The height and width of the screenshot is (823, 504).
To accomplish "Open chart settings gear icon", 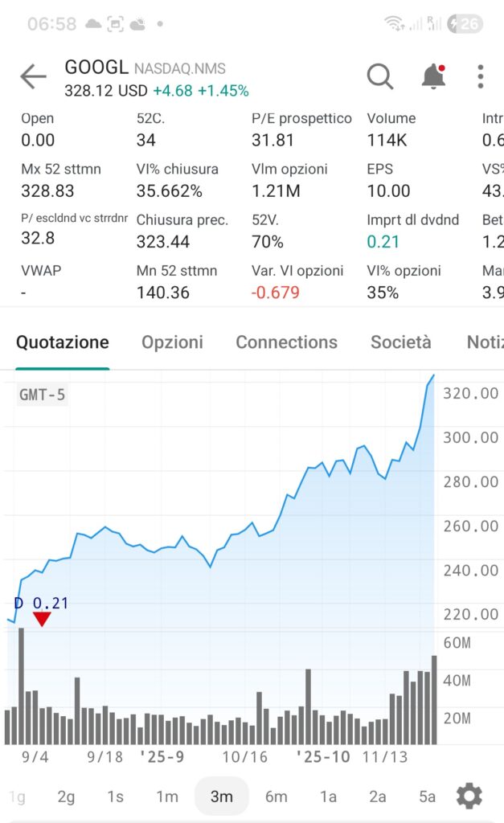I will [x=469, y=796].
